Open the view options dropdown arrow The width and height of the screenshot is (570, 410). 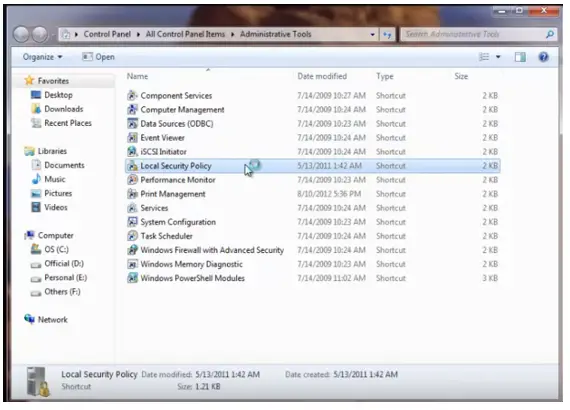click(x=498, y=57)
